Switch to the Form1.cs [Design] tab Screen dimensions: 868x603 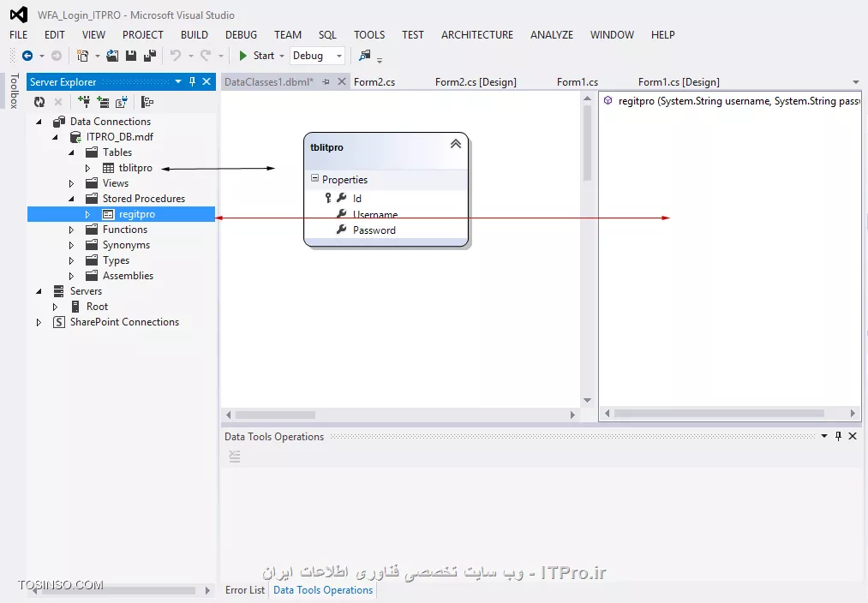click(679, 82)
